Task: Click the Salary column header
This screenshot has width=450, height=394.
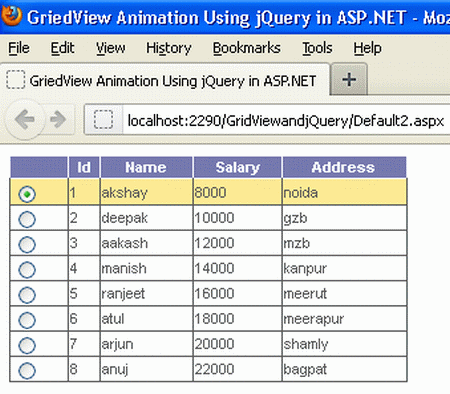Action: tap(237, 167)
